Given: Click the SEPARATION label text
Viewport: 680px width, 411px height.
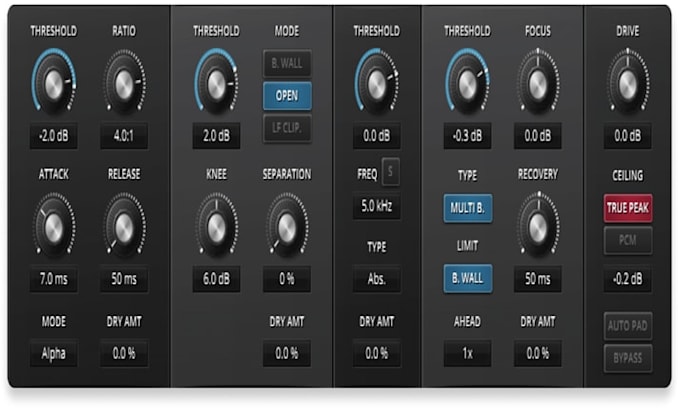Looking at the screenshot, I should click(x=287, y=174).
